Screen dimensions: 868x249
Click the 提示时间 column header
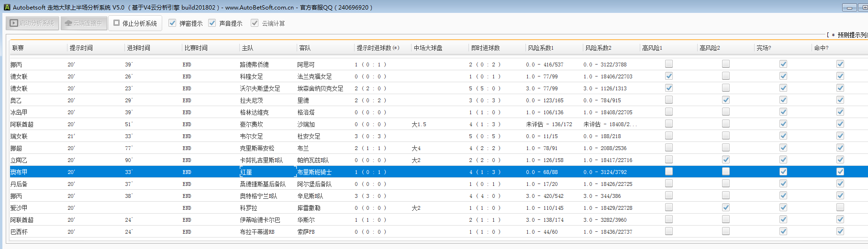click(81, 48)
